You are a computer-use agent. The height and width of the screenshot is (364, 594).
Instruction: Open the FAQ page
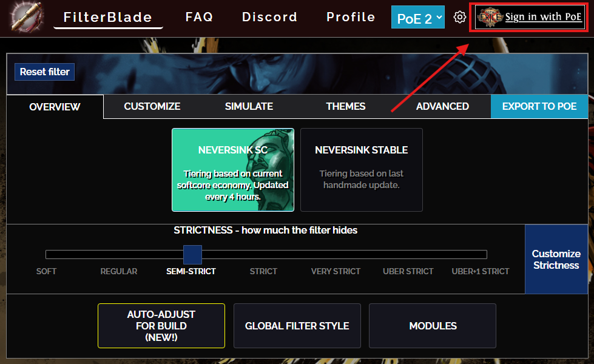tap(199, 17)
